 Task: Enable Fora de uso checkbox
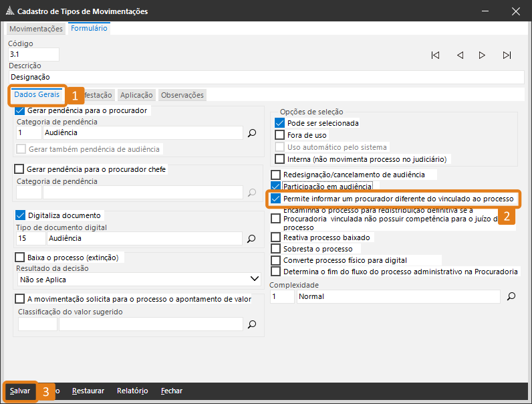pyautogui.click(x=280, y=135)
